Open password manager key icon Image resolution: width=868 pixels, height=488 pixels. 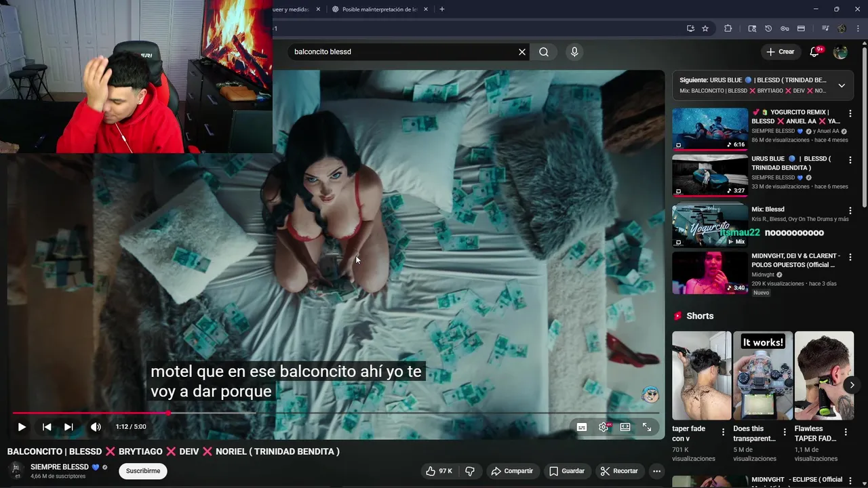[x=785, y=28]
